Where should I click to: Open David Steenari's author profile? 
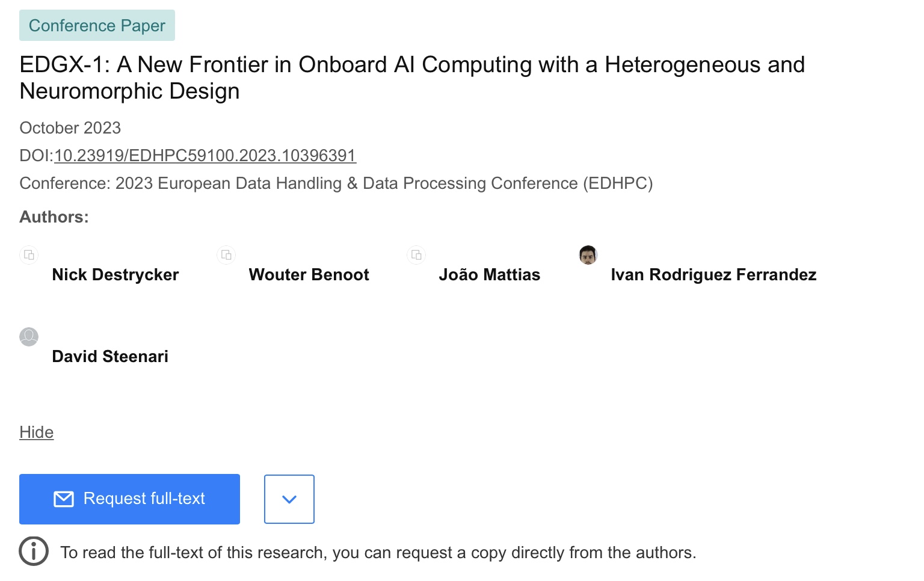110,357
